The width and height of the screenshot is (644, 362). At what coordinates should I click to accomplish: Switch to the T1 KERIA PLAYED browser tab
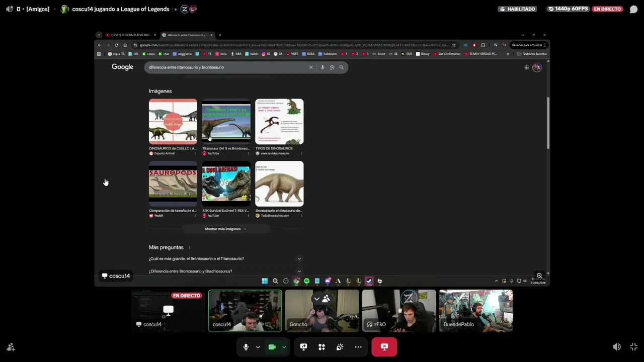[x=130, y=35]
